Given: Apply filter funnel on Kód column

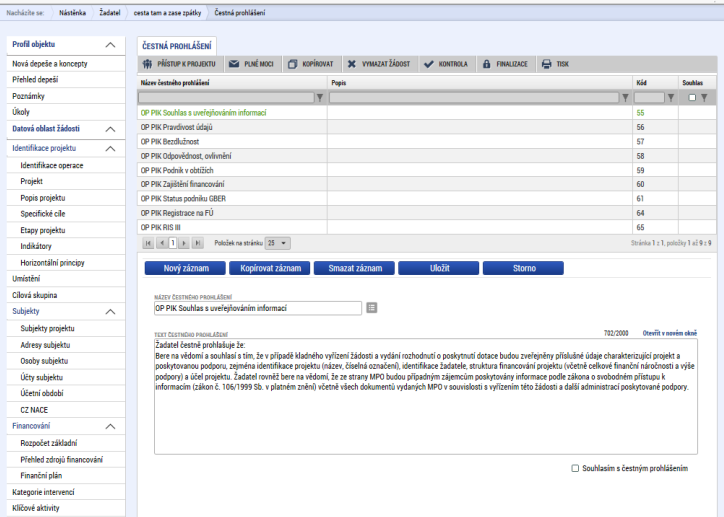Looking at the screenshot, I should [671, 98].
